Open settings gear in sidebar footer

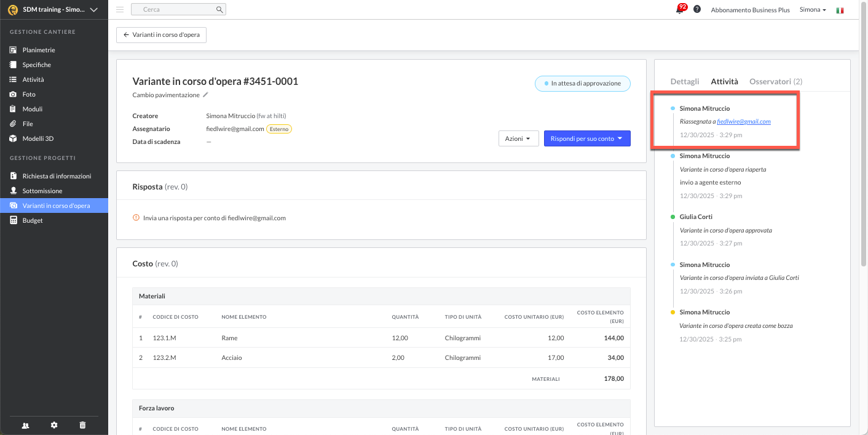click(54, 425)
